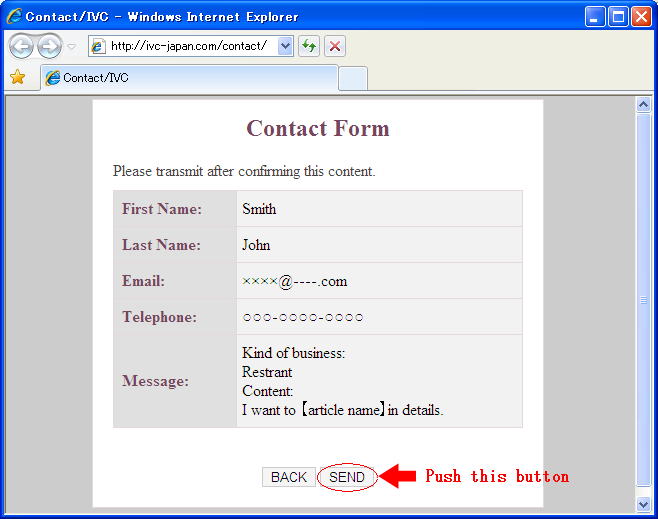Viewport: 658px width, 519px height.
Task: Open the recent pages dropdown arrow
Action: [x=72, y=47]
